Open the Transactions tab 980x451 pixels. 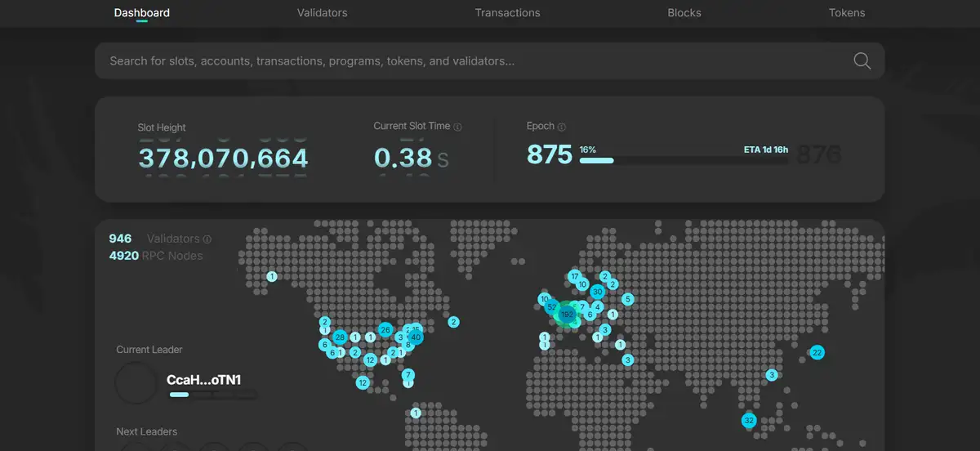507,13
